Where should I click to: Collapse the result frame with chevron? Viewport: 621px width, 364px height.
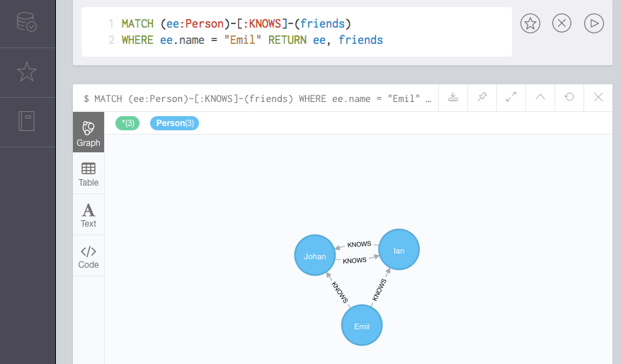[x=540, y=98]
